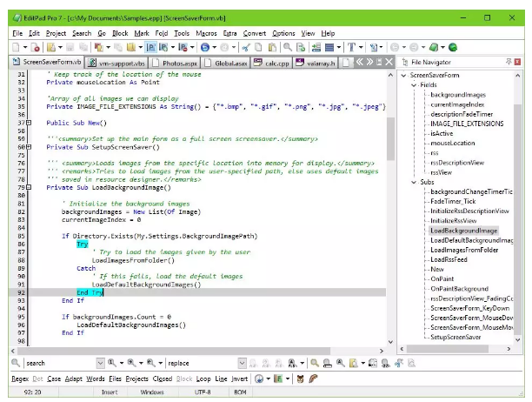Click in the search text field
532x402 pixels.
click(60, 363)
